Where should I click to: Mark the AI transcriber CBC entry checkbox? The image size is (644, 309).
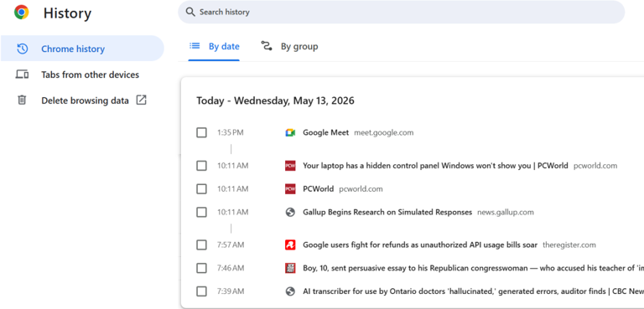coord(201,291)
